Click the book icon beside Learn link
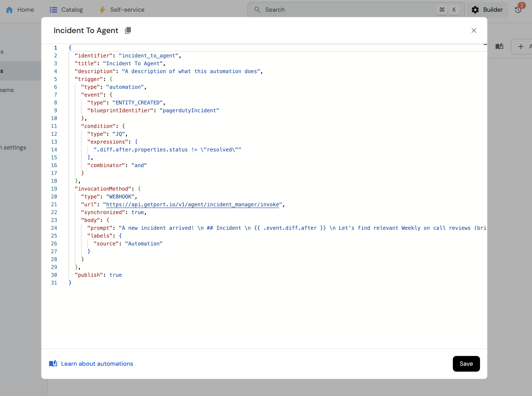The image size is (532, 396). pyautogui.click(x=53, y=363)
